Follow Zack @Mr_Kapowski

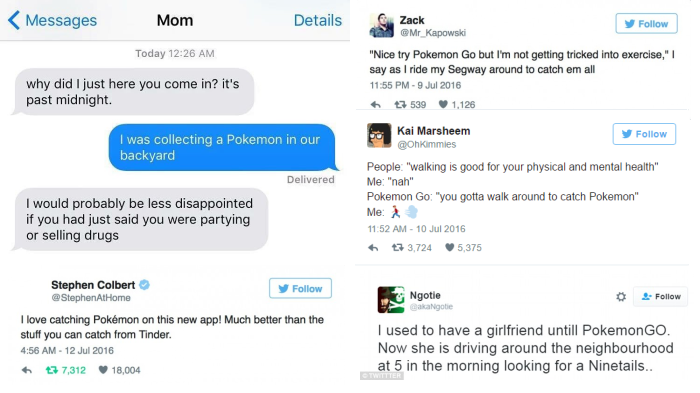tap(646, 24)
